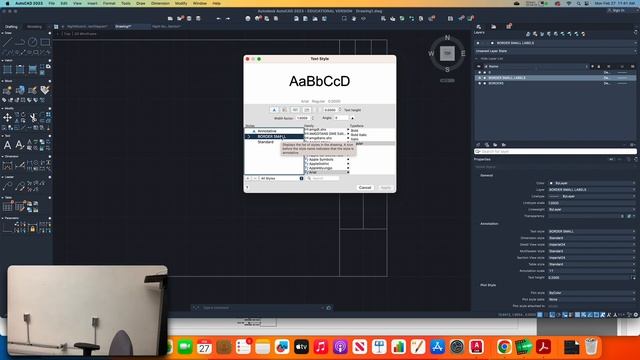This screenshot has height=360, width=640.
Task: Choose the Single Line Text tool
Action: [20, 145]
